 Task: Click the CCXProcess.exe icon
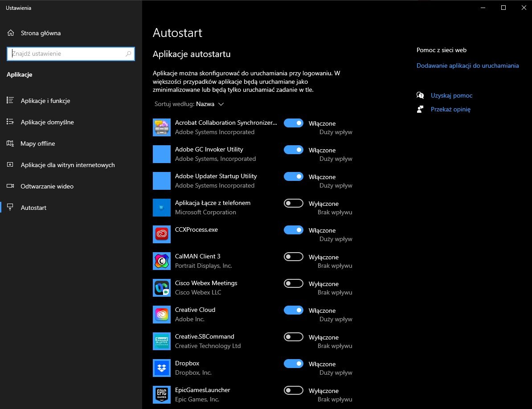(161, 234)
